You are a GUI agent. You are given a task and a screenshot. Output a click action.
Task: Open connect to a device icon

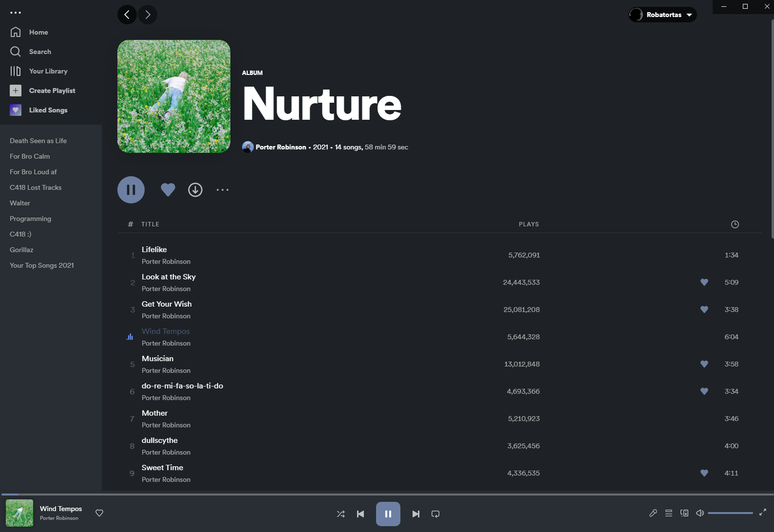[684, 513]
